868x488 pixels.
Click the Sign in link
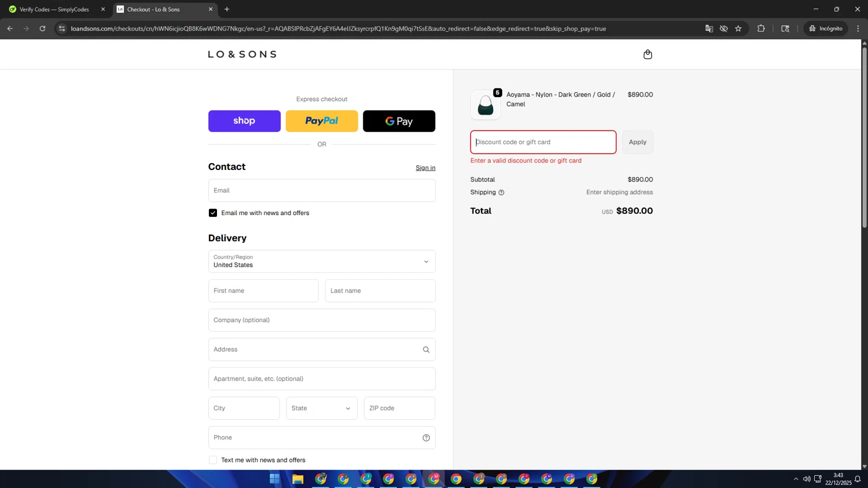point(425,168)
